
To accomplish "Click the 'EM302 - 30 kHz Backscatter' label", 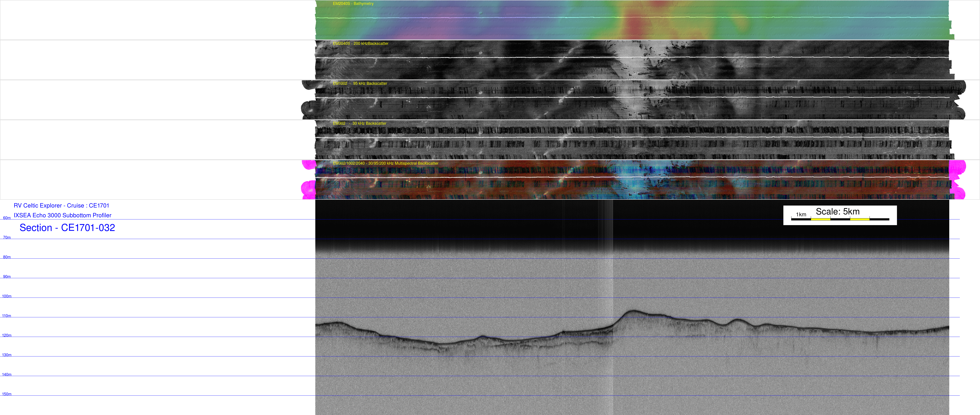I will pyautogui.click(x=359, y=124).
